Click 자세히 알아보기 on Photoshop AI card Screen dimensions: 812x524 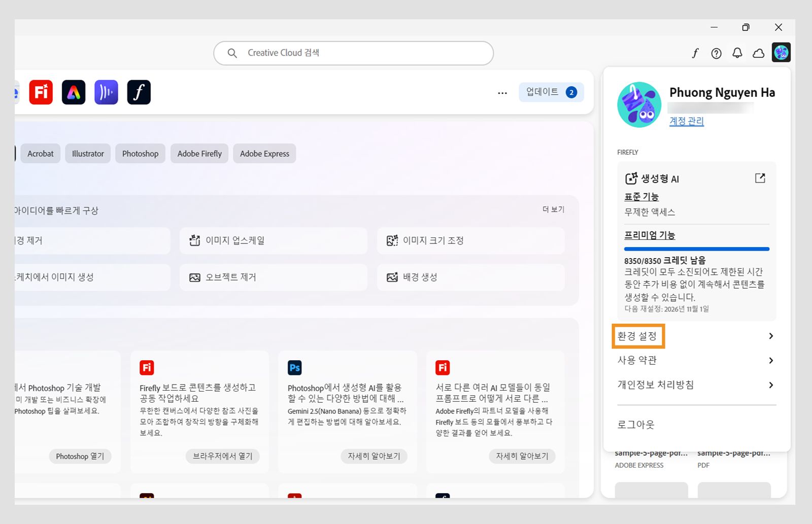(374, 456)
